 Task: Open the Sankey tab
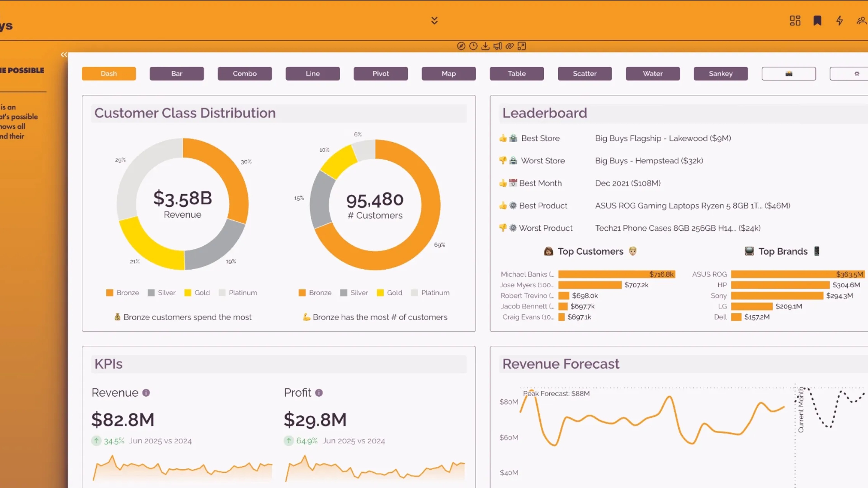(721, 73)
